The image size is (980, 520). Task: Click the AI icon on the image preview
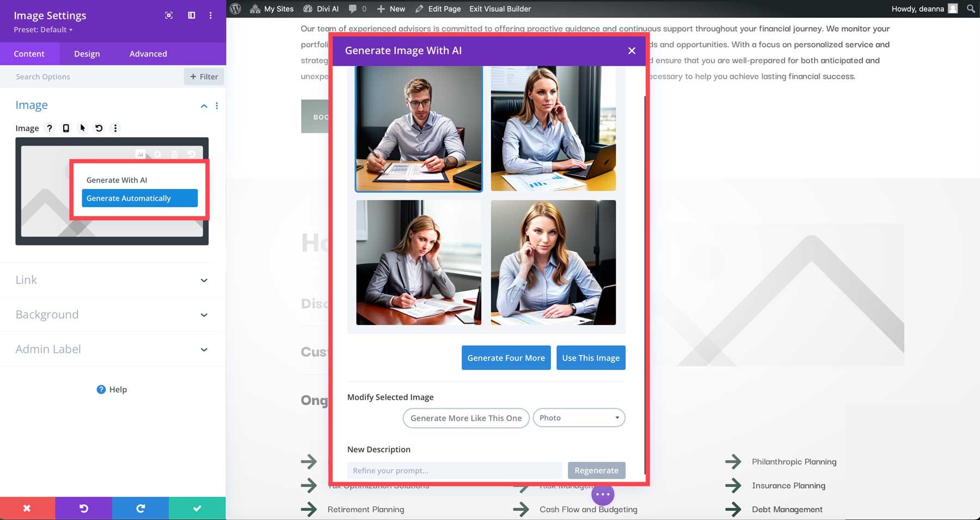click(x=140, y=155)
